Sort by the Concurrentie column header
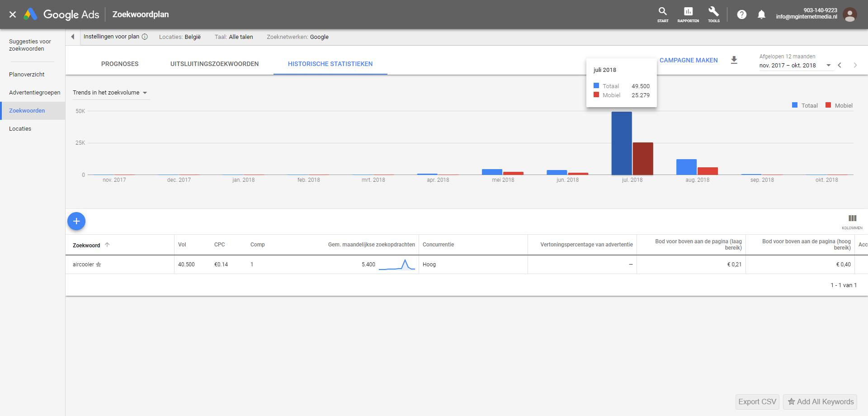 438,245
